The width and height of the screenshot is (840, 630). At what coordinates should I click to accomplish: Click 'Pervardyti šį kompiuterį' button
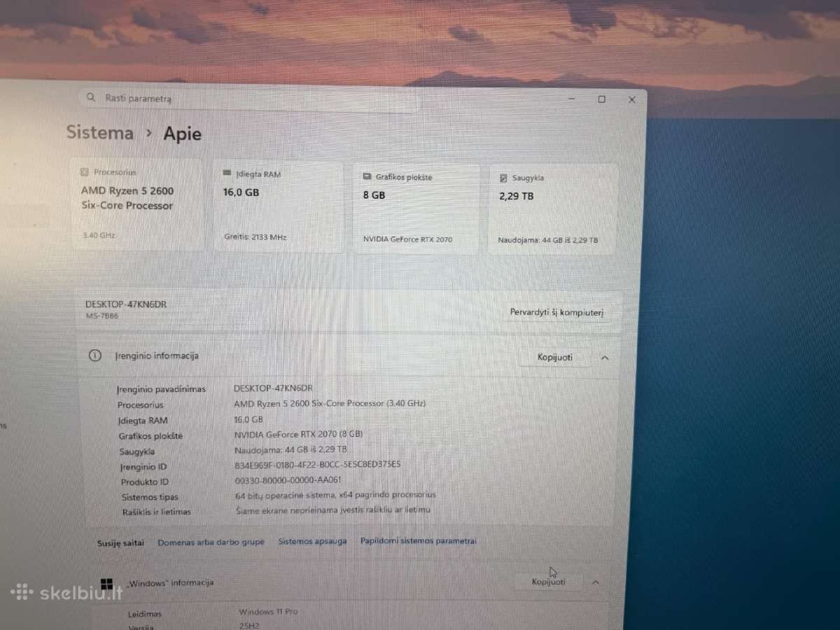[556, 312]
